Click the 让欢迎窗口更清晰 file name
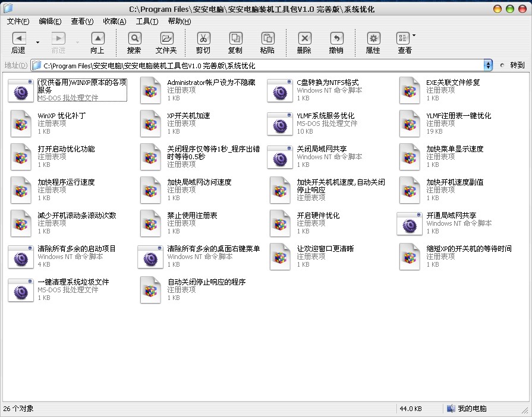This screenshot has width=532, height=417. point(325,248)
